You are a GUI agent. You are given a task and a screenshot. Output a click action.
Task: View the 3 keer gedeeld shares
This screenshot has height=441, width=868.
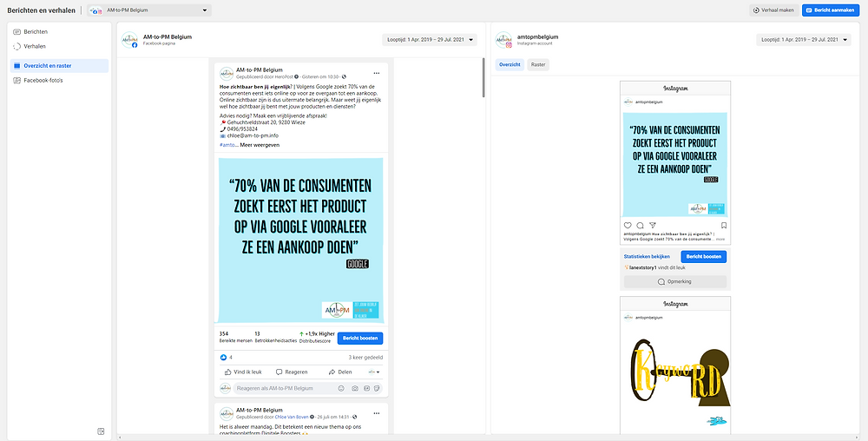click(x=365, y=358)
